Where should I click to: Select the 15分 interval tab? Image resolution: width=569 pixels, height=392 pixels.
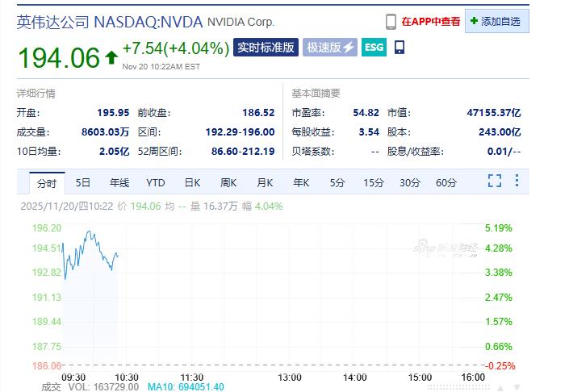(x=374, y=183)
